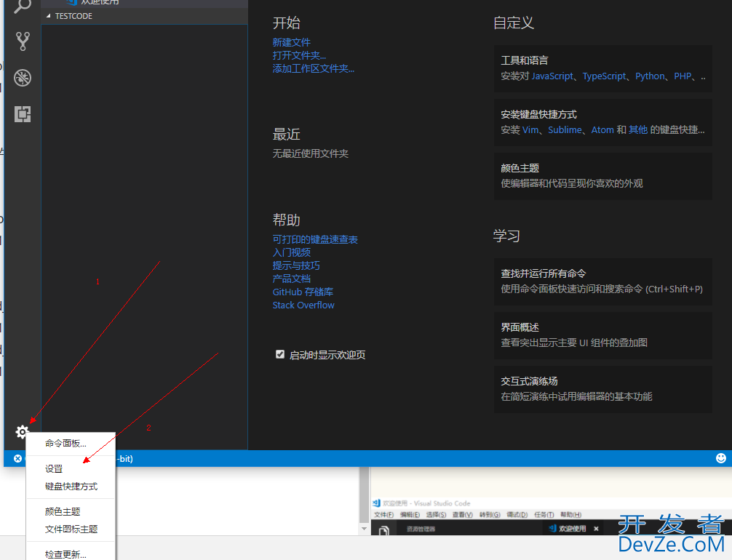Choose 设置 from the gear menu
The width and height of the screenshot is (732, 560).
pos(71,468)
